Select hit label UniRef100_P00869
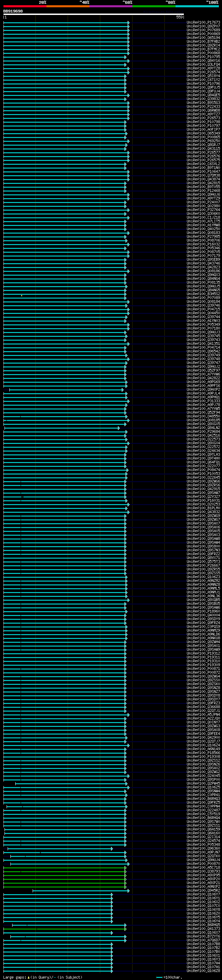This screenshot has width=222, height=980. (203, 34)
